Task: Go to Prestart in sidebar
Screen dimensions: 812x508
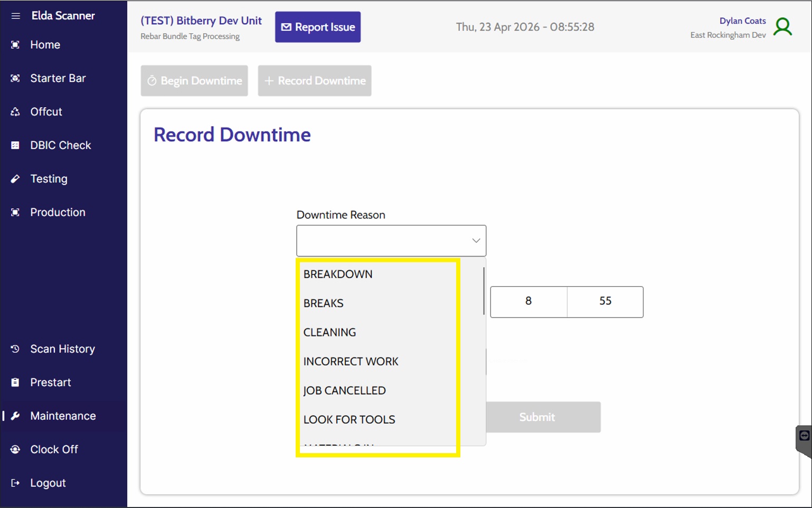Action: coord(63,382)
